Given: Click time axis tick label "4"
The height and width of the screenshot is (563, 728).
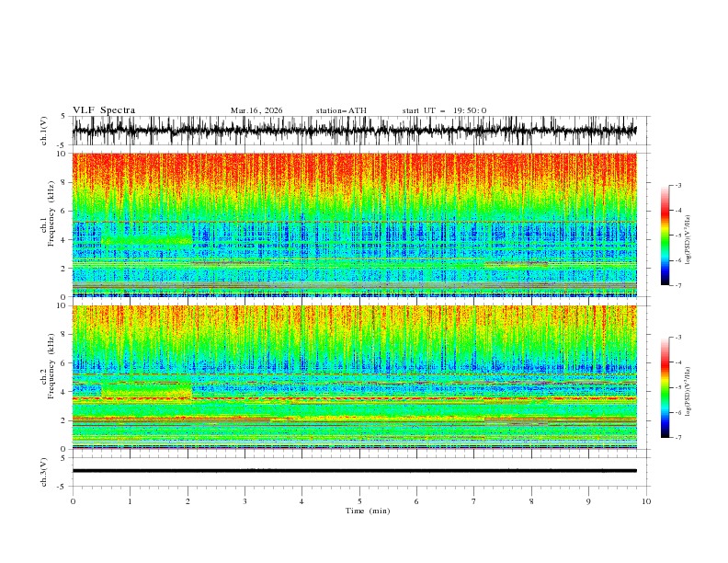Looking at the screenshot, I should pyautogui.click(x=301, y=501).
